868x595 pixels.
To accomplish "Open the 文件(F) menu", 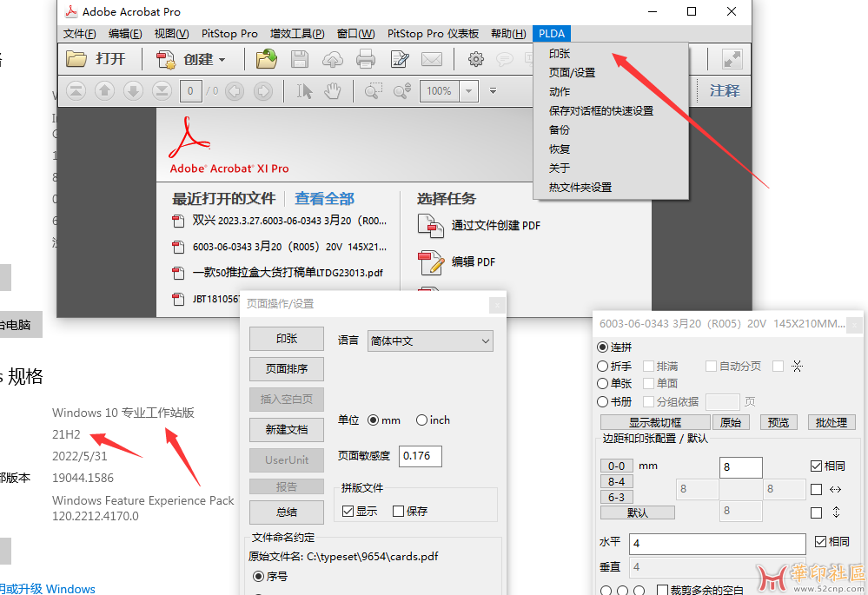I will point(79,34).
